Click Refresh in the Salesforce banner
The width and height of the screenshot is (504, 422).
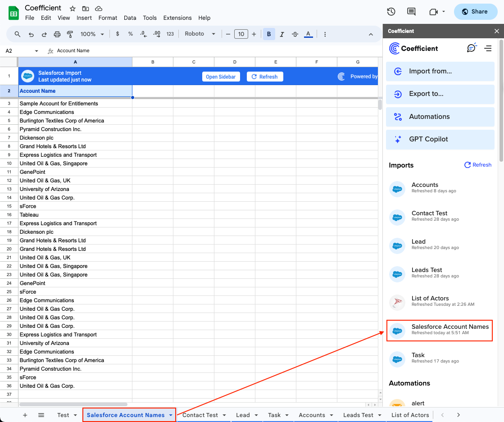265,77
